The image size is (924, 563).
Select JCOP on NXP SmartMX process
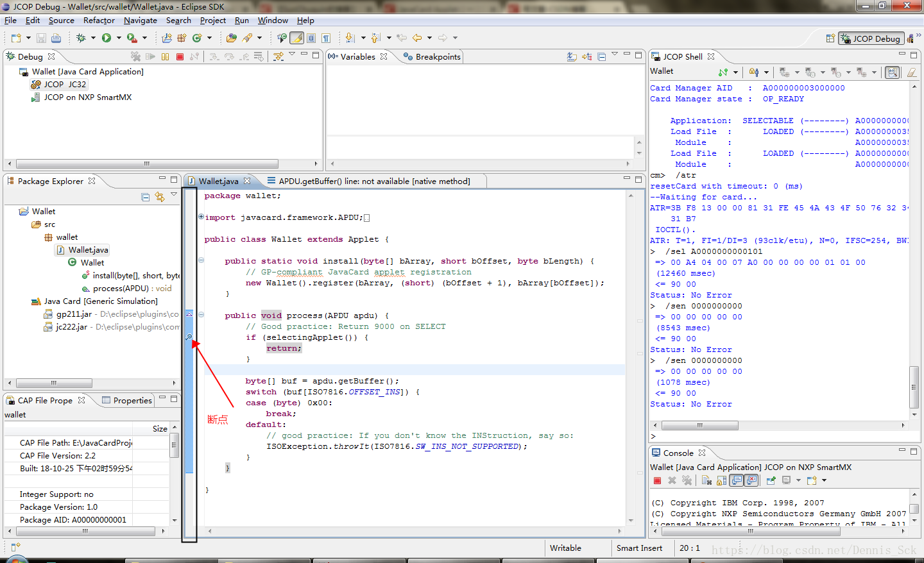(81, 97)
